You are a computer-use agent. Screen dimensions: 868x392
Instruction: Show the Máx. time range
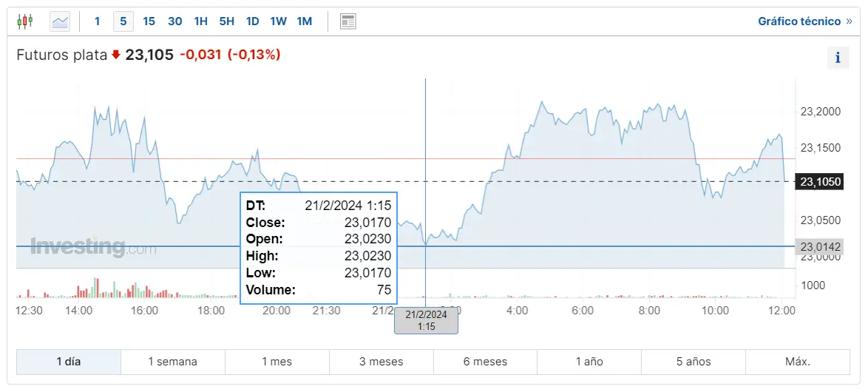click(798, 362)
